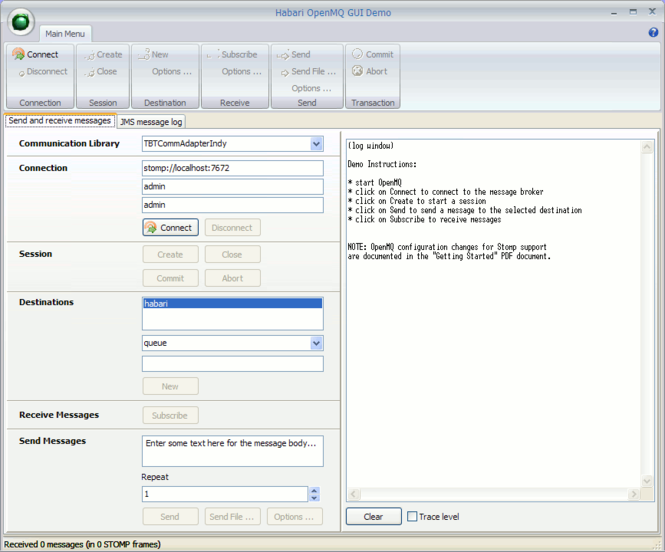Image resolution: width=665 pixels, height=552 pixels.
Task: Click the log window scroll down arrow
Action: 647,481
